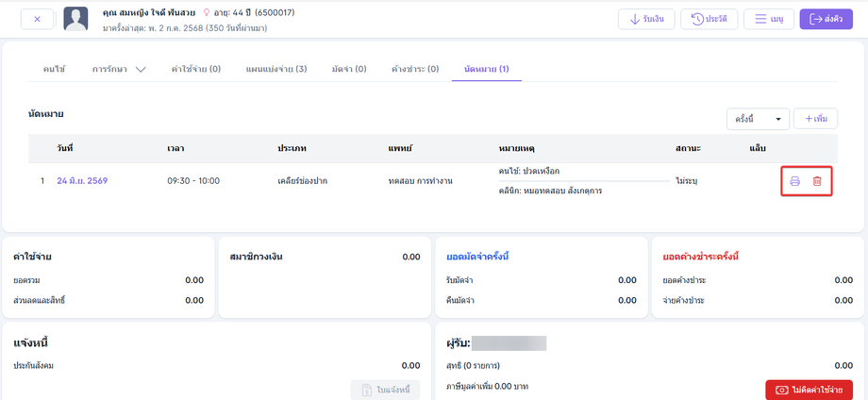Click the ประกันสังคม row label
868x400 pixels.
pos(34,365)
